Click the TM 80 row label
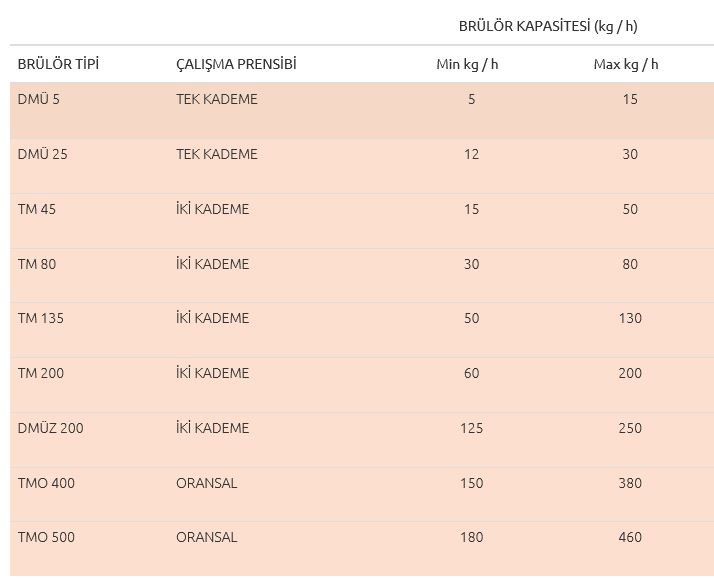 pyautogui.click(x=38, y=264)
